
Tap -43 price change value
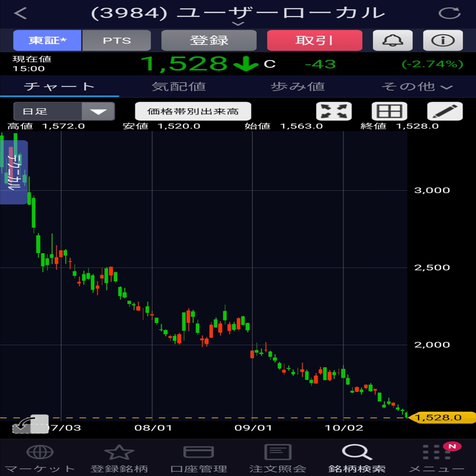coord(320,64)
